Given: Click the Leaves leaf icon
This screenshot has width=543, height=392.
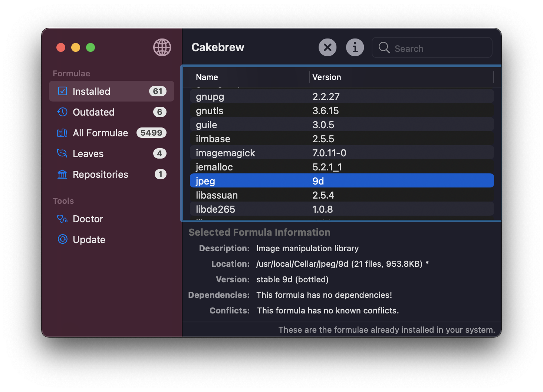Looking at the screenshot, I should [x=62, y=153].
